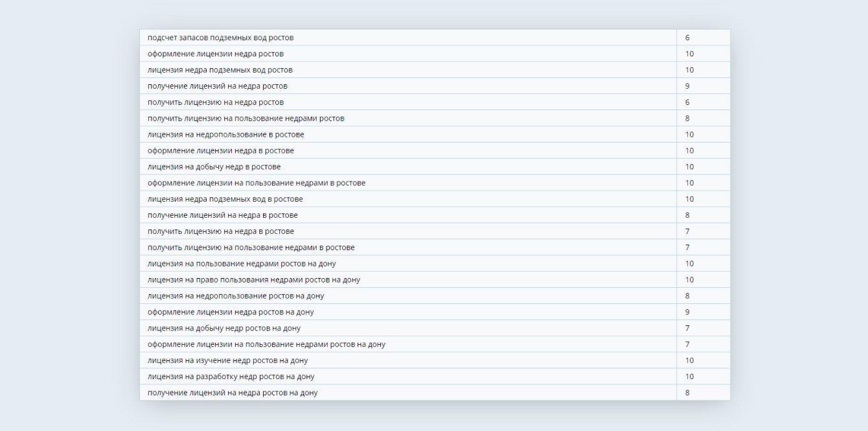Viewport: 868px width, 431px height.
Task: Select 'получение лицензий на недра ростов' query
Action: click(x=218, y=86)
